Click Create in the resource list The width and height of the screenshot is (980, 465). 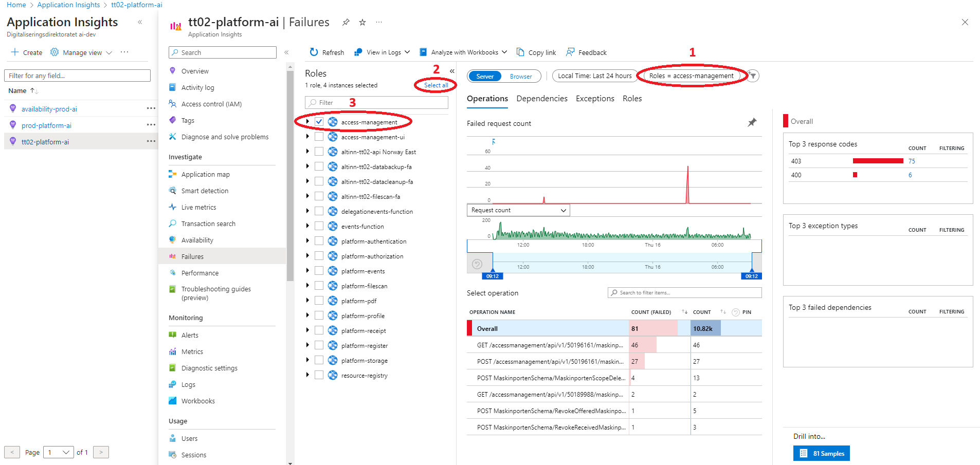point(27,52)
